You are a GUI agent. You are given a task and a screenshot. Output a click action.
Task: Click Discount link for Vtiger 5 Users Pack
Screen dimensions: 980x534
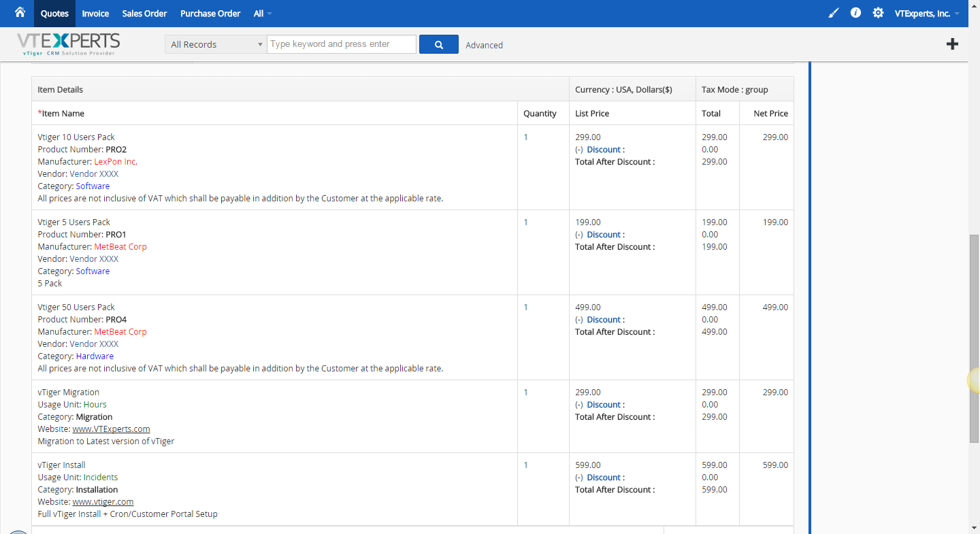click(x=604, y=235)
